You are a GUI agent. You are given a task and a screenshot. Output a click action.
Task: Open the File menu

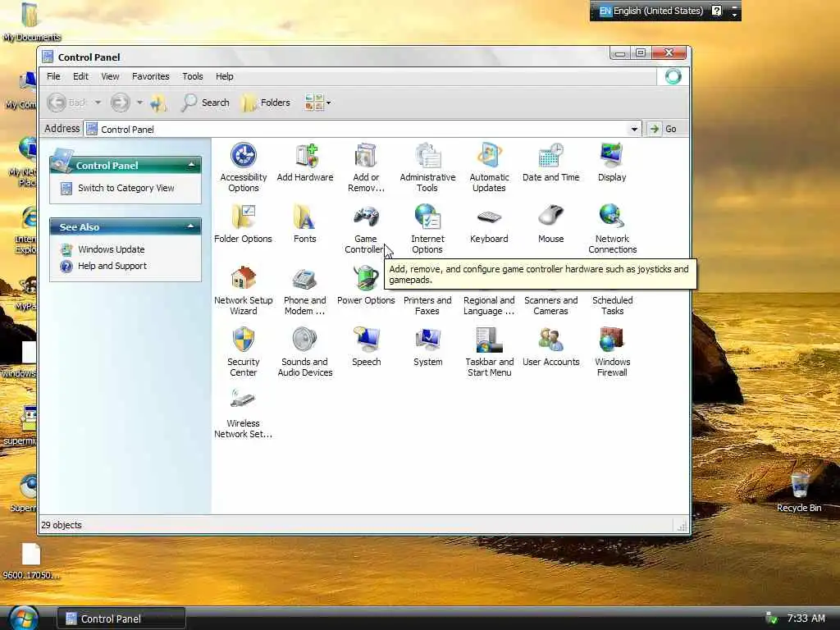(53, 76)
